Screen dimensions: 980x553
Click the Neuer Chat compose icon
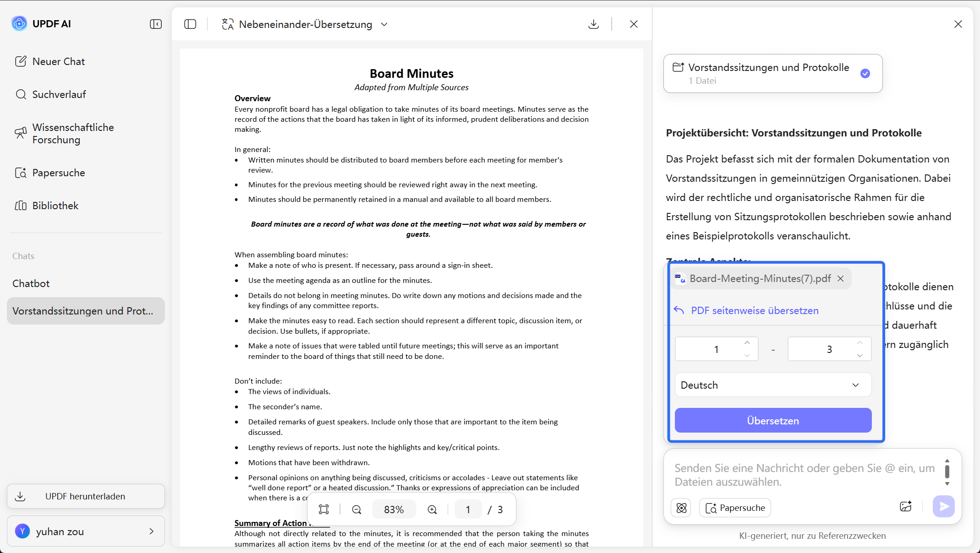tap(21, 61)
